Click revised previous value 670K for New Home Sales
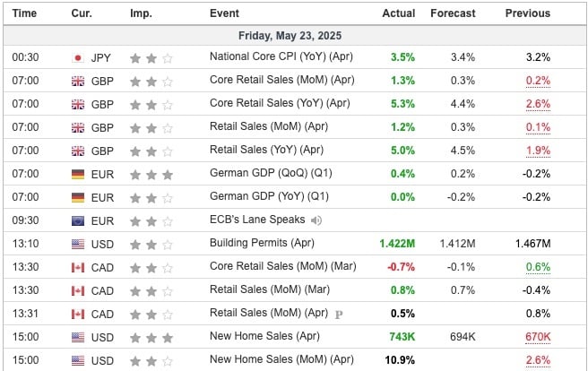 point(538,337)
